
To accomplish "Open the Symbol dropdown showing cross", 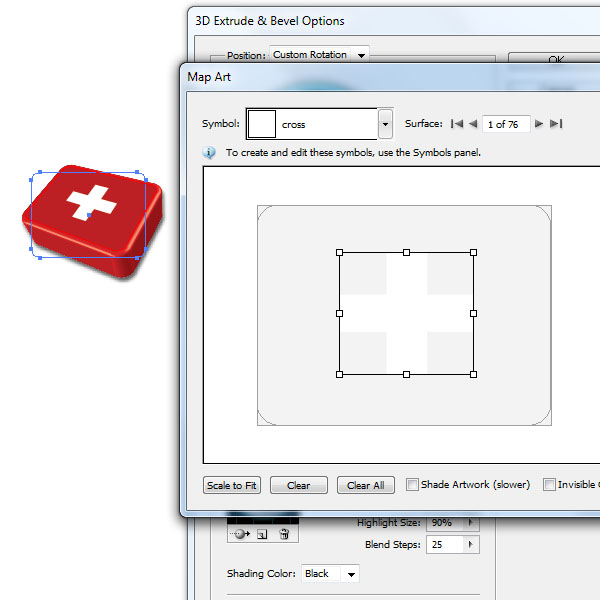I will [x=385, y=124].
